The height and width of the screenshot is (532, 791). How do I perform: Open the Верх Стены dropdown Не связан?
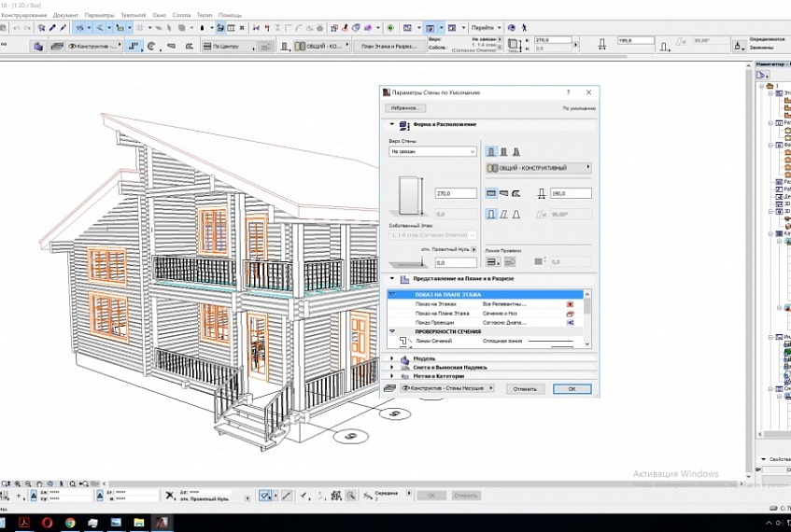(432, 151)
